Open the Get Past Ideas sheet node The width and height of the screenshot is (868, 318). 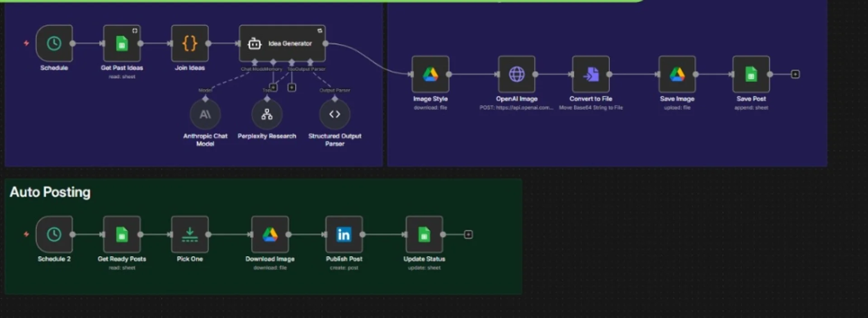(x=122, y=43)
